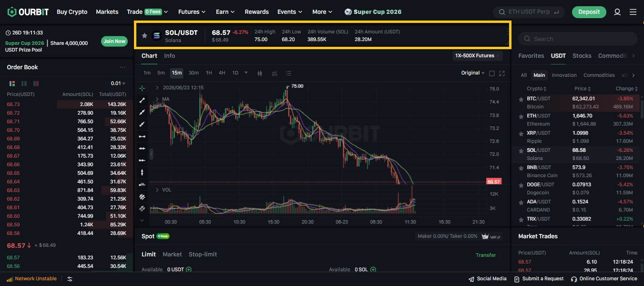This screenshot has height=286, width=644.
Task: Select the green crosshair cursor tool
Action: [142, 88]
